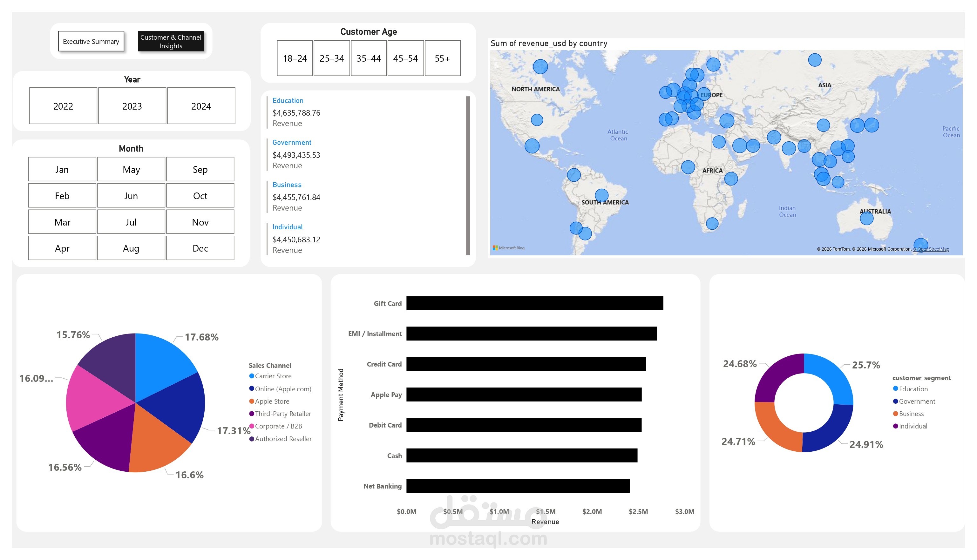Image resolution: width=977 pixels, height=560 pixels.
Task: Click the Government revenue card title
Action: click(292, 142)
